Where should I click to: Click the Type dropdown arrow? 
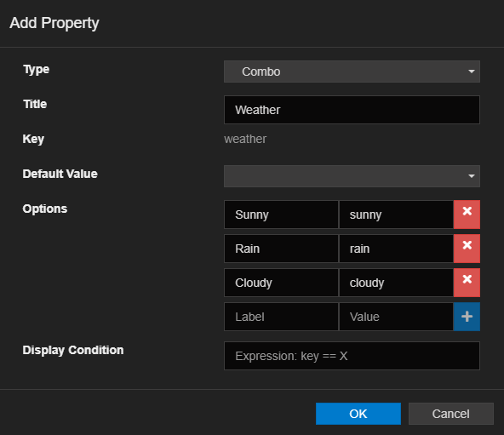pos(471,72)
